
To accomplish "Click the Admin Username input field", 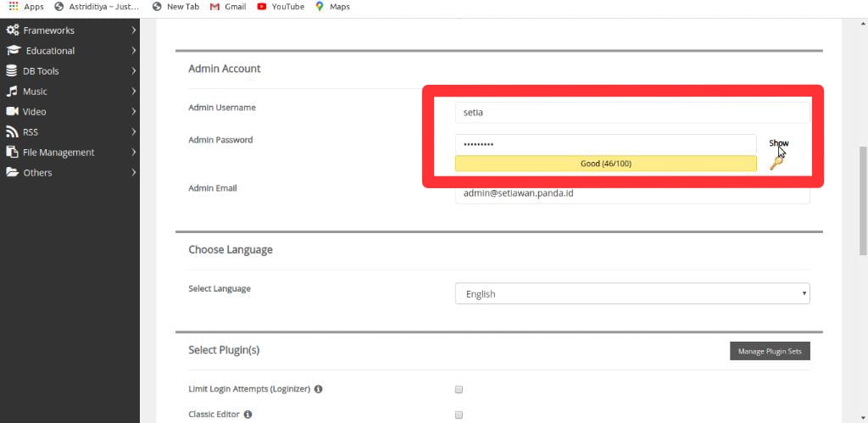I will click(632, 113).
